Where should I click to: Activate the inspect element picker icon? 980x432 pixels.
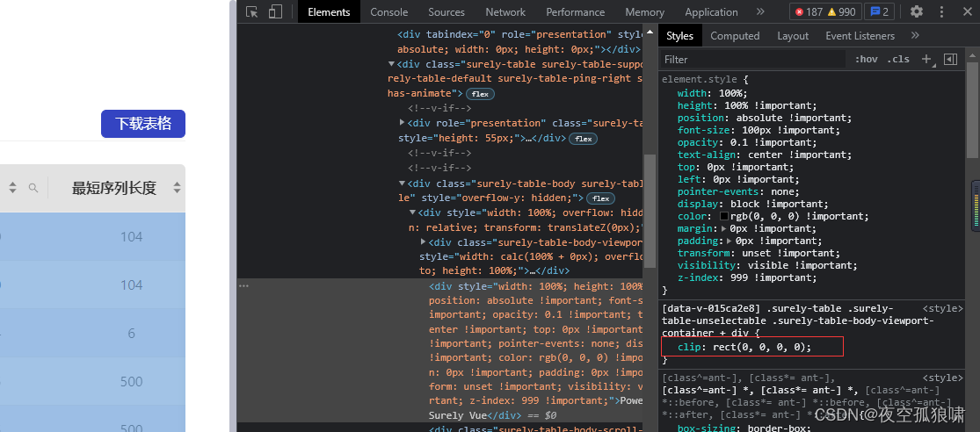click(252, 12)
